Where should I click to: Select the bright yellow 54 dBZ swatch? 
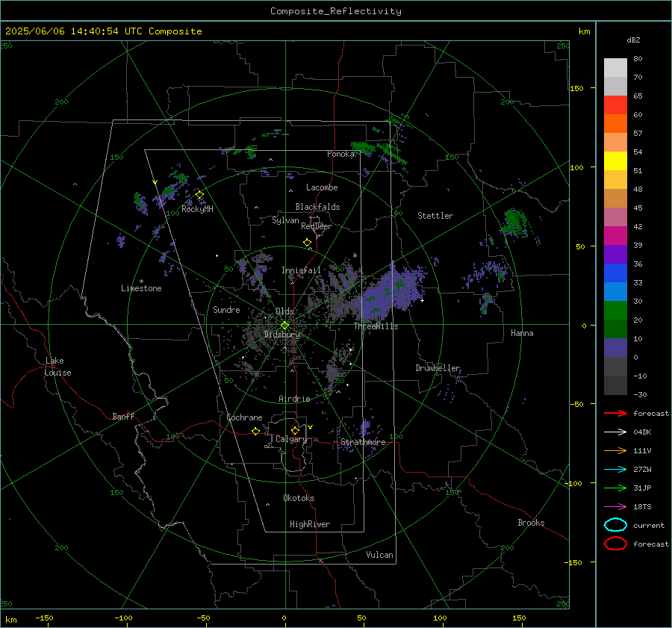[615, 161]
